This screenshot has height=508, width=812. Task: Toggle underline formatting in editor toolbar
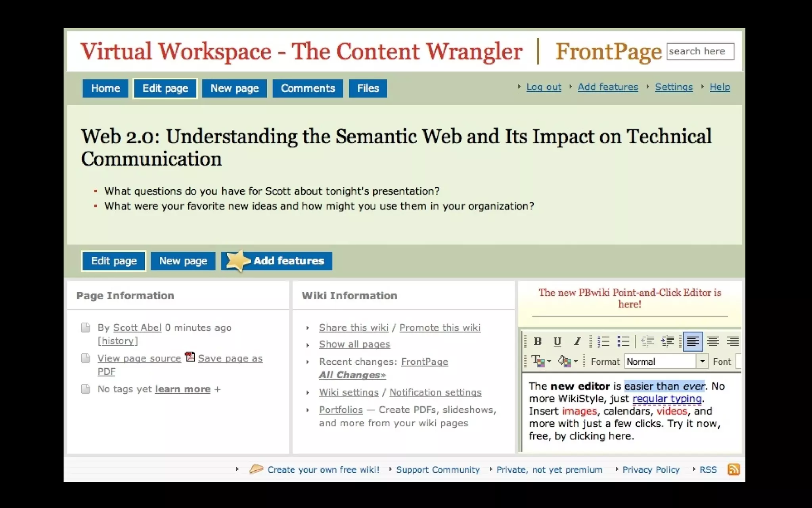(x=557, y=341)
